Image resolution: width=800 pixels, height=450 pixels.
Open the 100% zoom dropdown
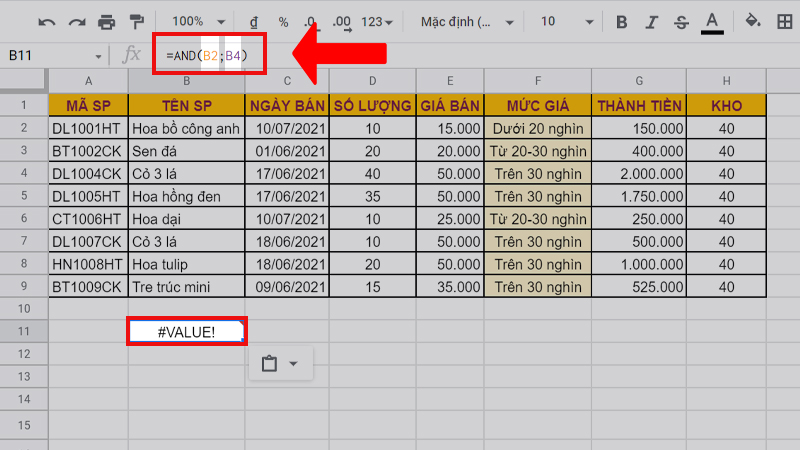tap(199, 21)
